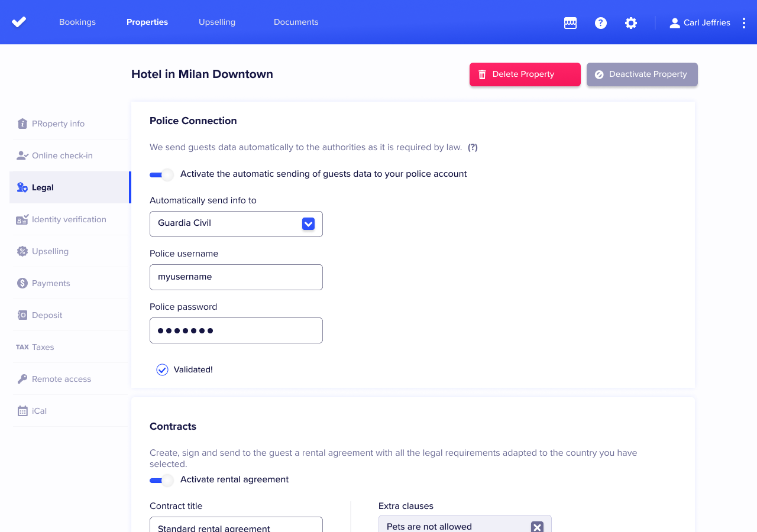This screenshot has width=757, height=532.
Task: Toggle Activate rental agreement switch
Action: (161, 480)
